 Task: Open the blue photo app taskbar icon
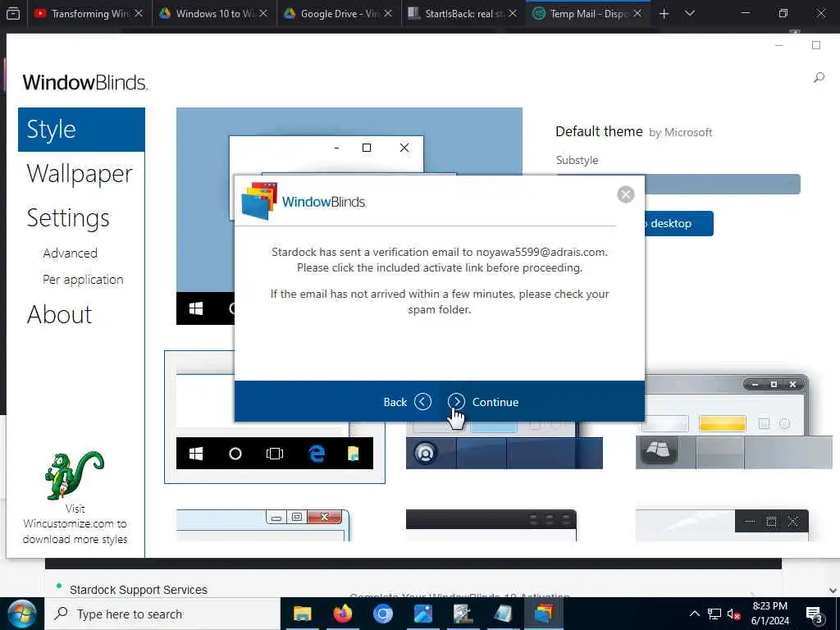click(x=422, y=614)
